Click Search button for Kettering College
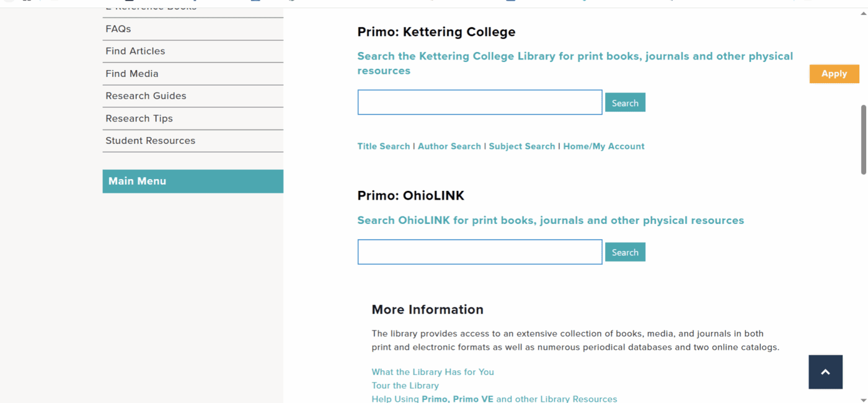The height and width of the screenshot is (403, 868). pos(625,103)
